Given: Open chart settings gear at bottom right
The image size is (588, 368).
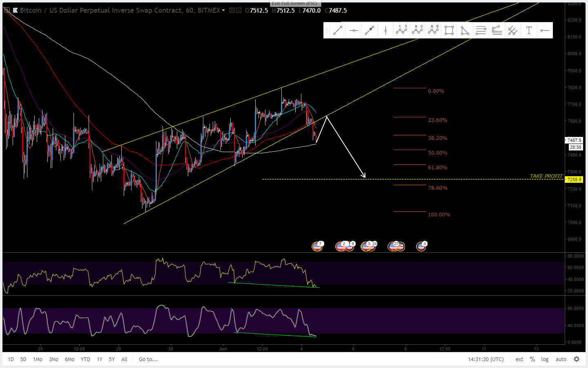Looking at the screenshot, I should coord(577,359).
